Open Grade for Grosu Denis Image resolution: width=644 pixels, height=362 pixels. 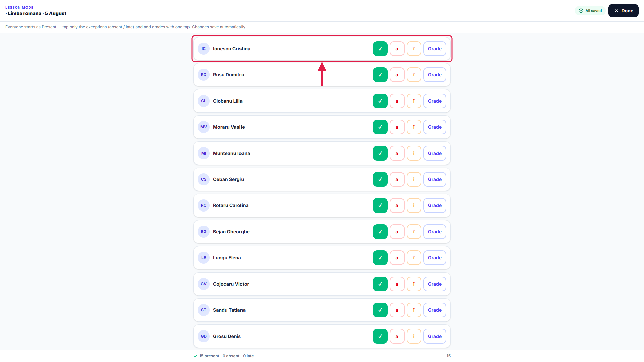pyautogui.click(x=435, y=336)
